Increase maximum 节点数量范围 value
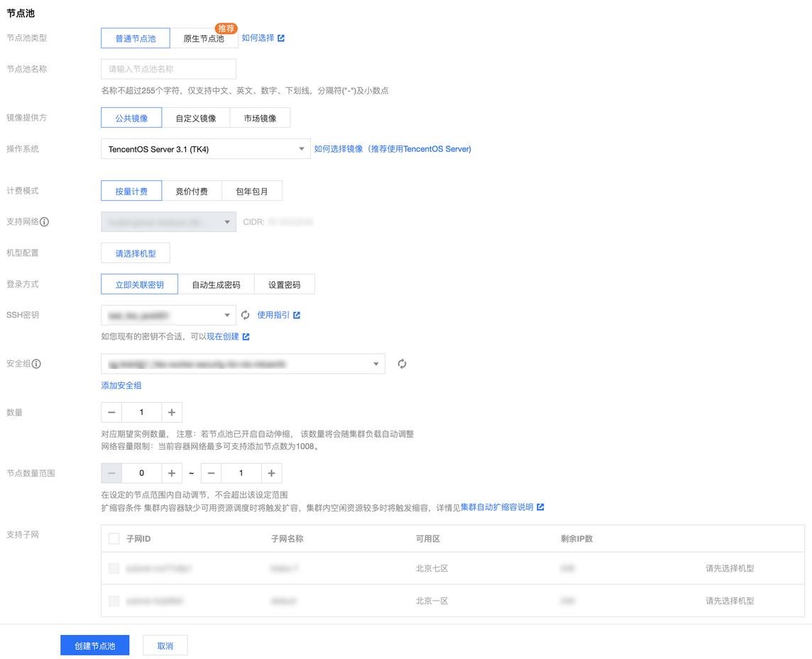 point(271,472)
